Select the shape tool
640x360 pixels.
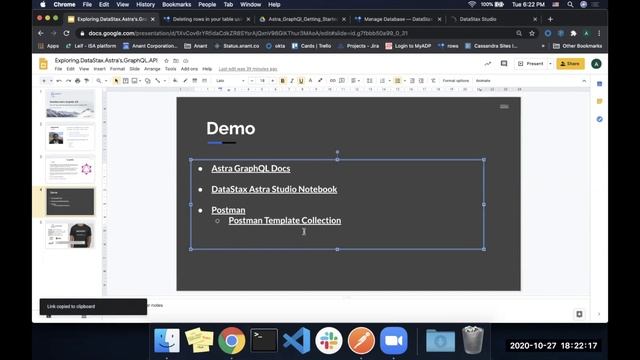(148, 81)
